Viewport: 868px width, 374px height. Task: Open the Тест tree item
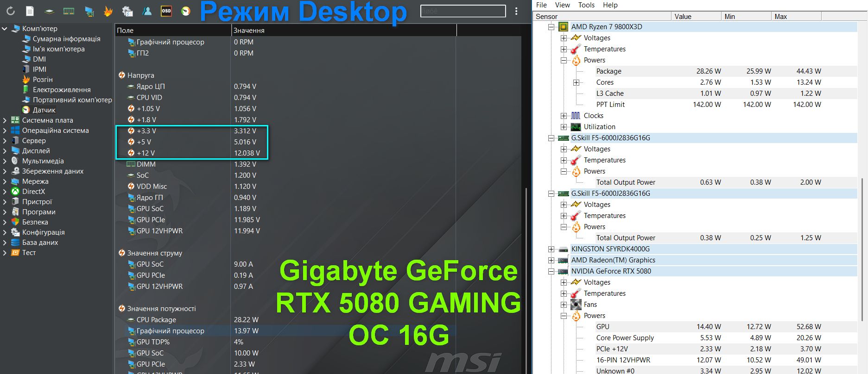[x=29, y=253]
